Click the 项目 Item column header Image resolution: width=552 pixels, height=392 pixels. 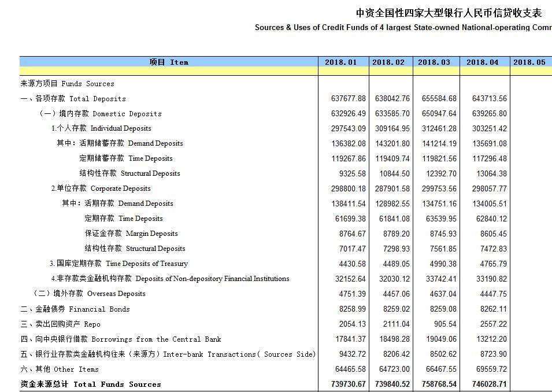point(168,62)
